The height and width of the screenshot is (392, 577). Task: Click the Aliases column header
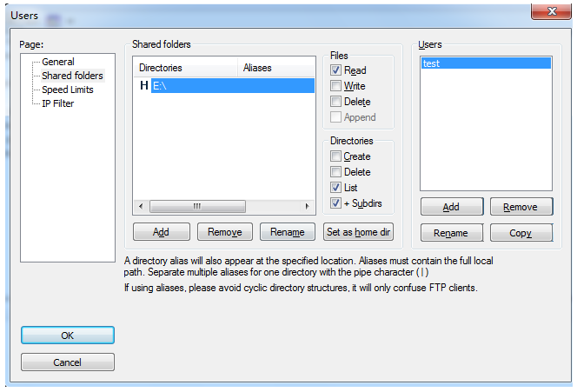276,68
